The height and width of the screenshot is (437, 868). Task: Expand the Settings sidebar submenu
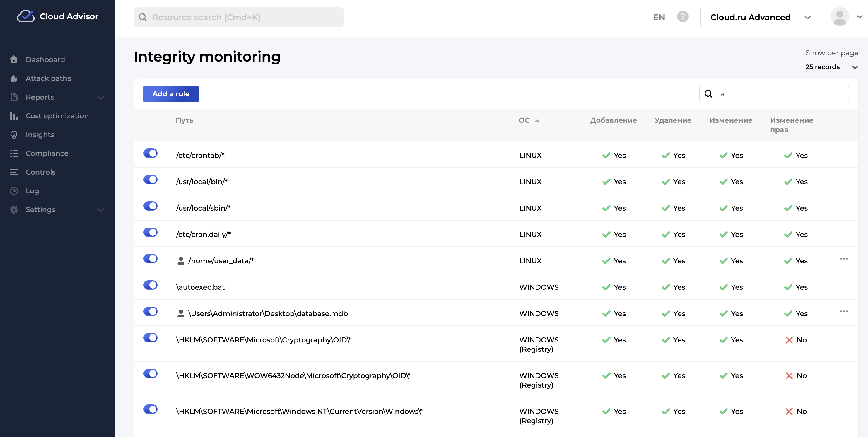[x=100, y=210]
